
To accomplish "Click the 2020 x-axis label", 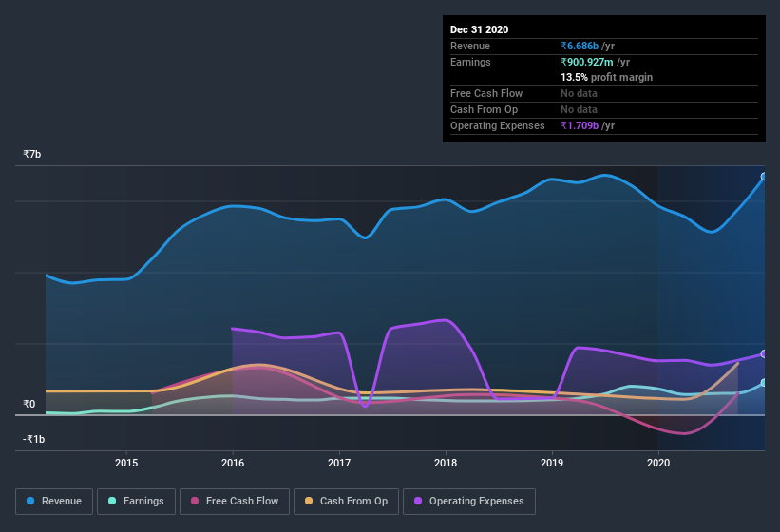I will [658, 463].
